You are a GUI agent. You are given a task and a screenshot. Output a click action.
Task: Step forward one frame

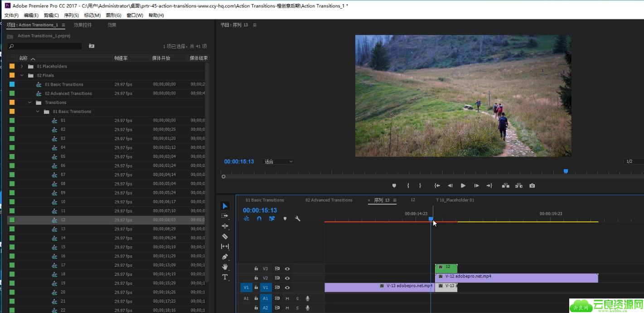point(476,186)
